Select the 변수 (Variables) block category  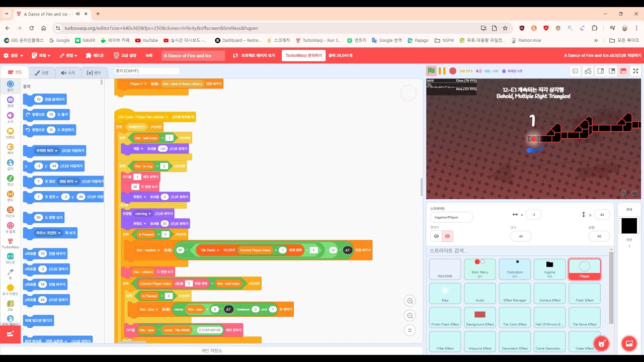(x=10, y=196)
